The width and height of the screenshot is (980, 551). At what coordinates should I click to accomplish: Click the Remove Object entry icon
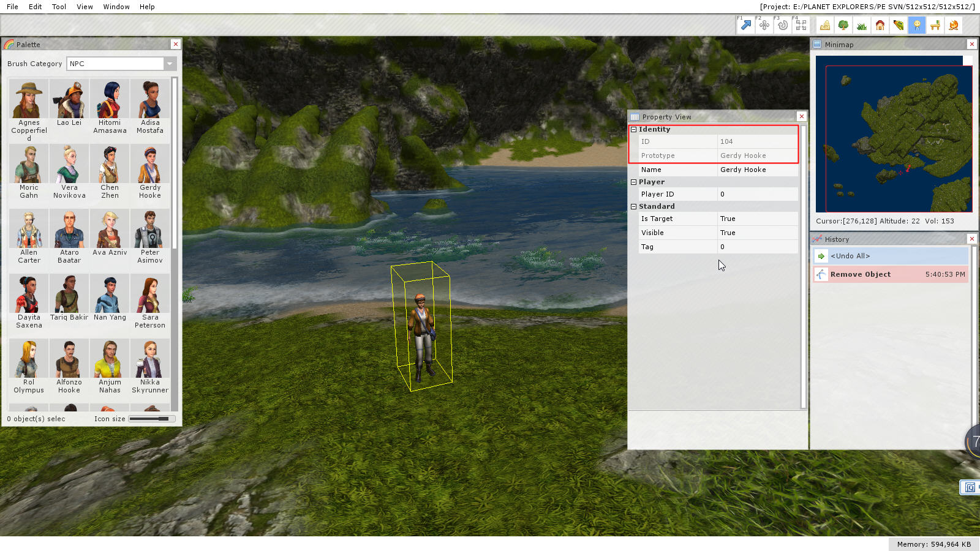tap(821, 274)
